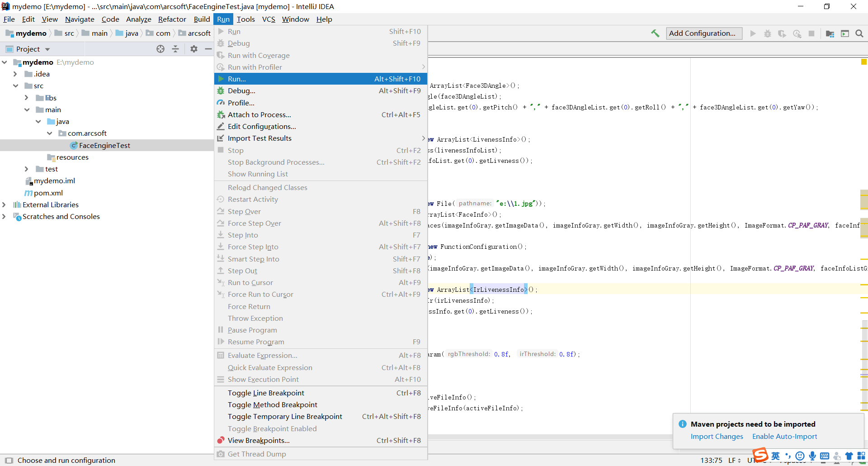Select Toggle Breakpoint Enabled in Run menu

point(272,428)
